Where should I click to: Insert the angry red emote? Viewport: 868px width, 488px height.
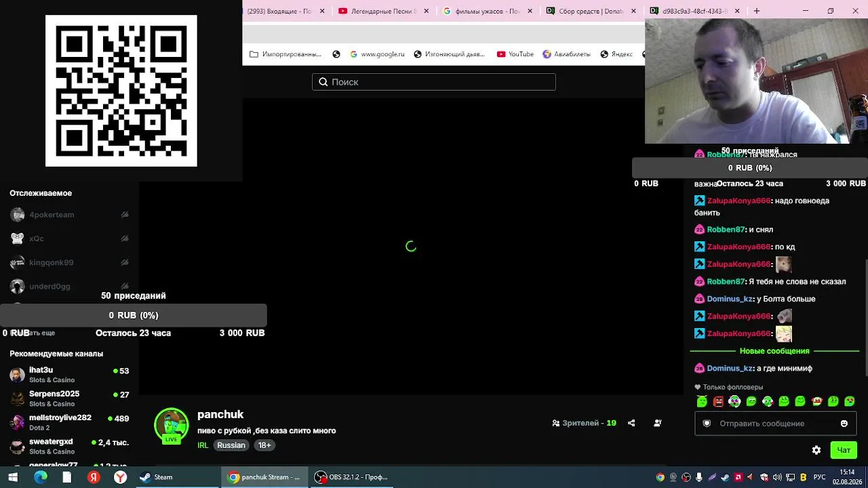coord(718,401)
